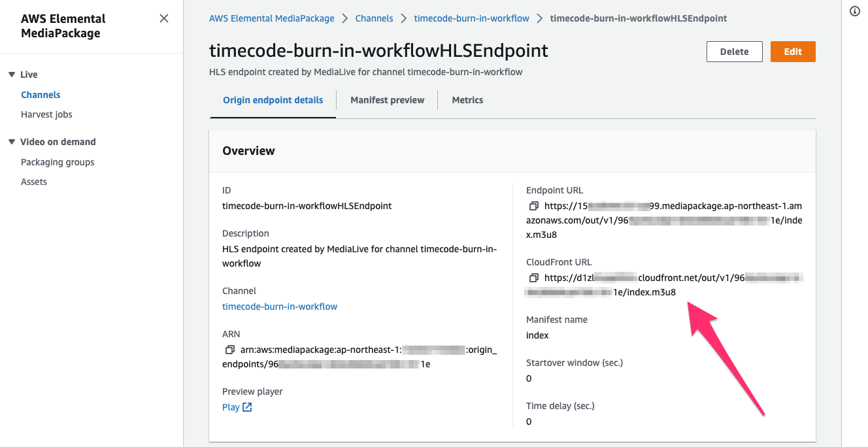The width and height of the screenshot is (868, 447).
Task: Click the AWS Elemental MediaPackage sidebar title
Action: tap(63, 26)
